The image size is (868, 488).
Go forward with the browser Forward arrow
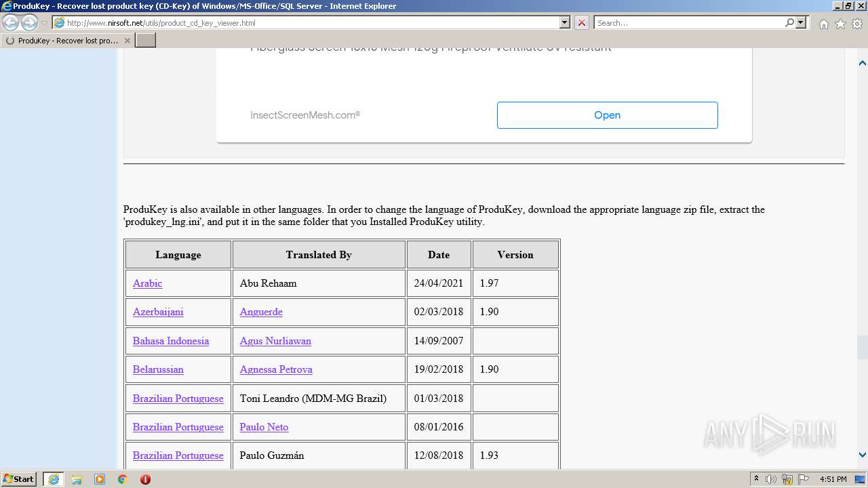(29, 23)
